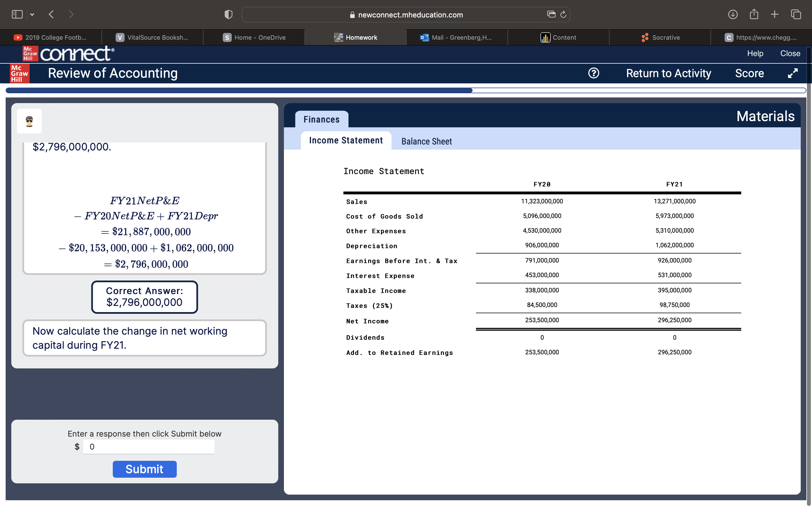Show the tab overview icon
812x507 pixels.
coord(796,14)
